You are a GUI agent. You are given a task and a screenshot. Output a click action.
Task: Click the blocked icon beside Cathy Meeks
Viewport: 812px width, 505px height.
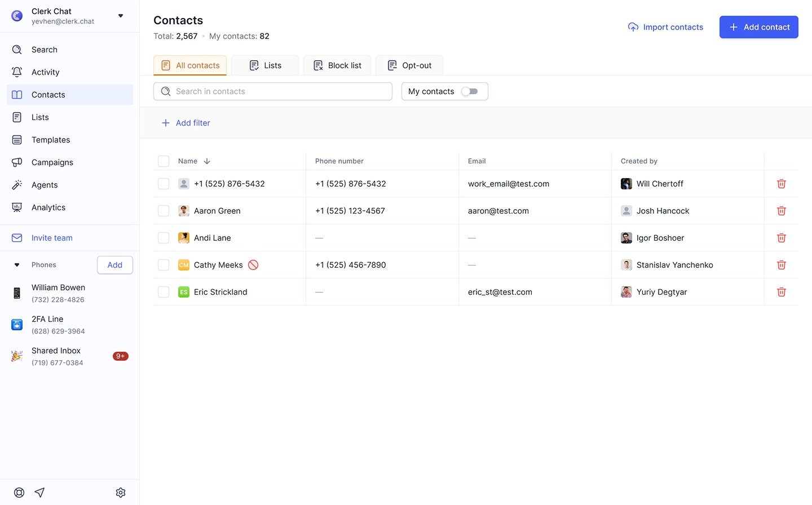pos(253,265)
